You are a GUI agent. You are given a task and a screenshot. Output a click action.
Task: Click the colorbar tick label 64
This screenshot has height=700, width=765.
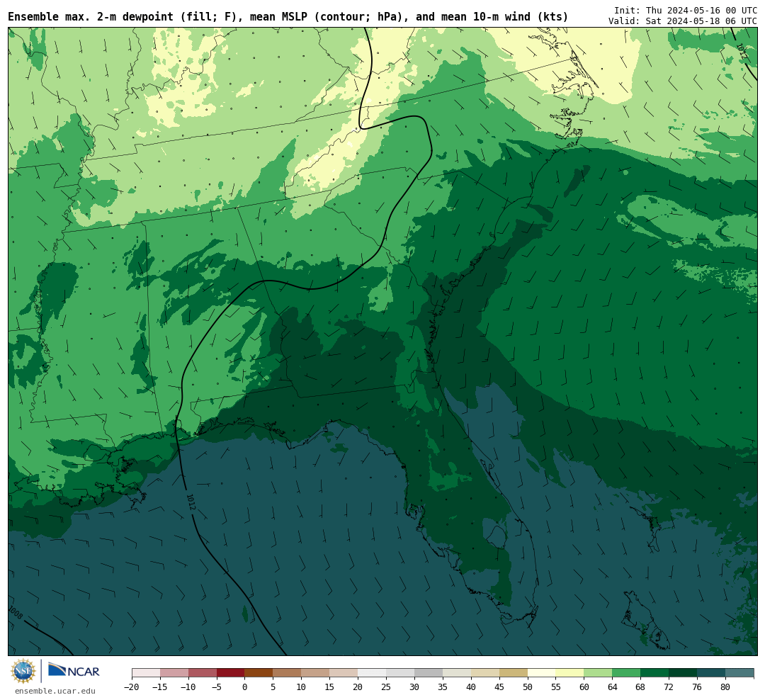point(612,687)
